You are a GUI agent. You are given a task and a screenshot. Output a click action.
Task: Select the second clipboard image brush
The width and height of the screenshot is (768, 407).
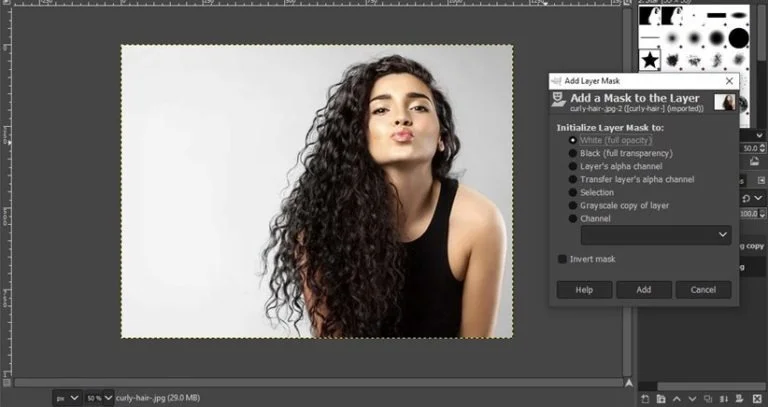672,16
